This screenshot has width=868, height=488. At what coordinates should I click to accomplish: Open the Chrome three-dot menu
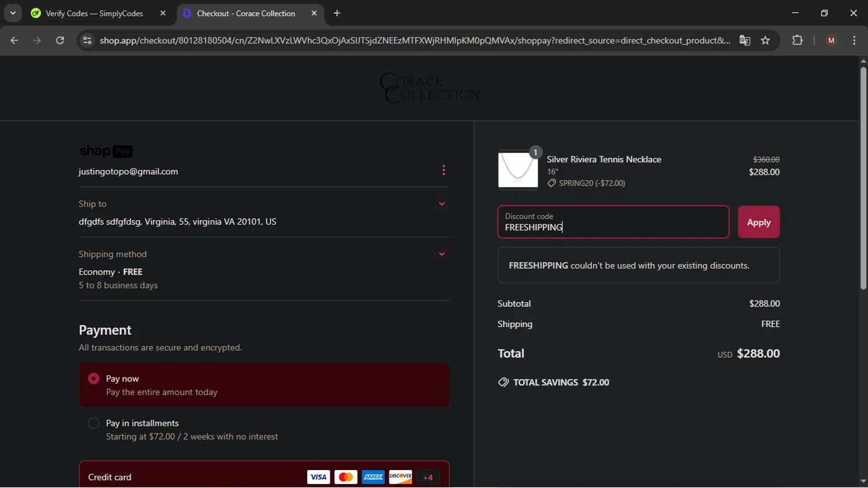click(855, 41)
